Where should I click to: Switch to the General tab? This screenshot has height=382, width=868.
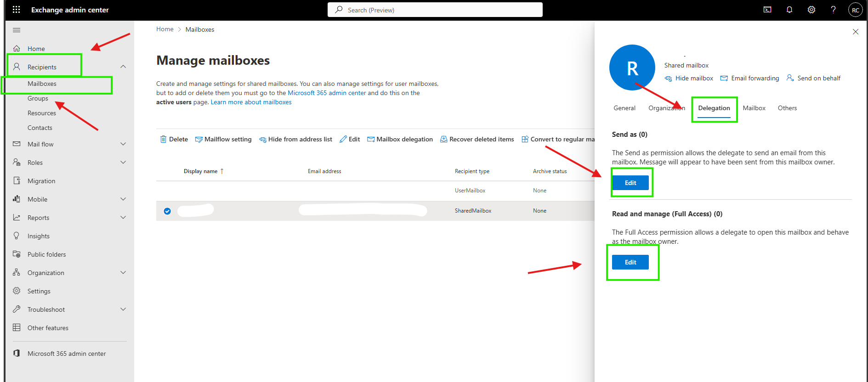624,108
